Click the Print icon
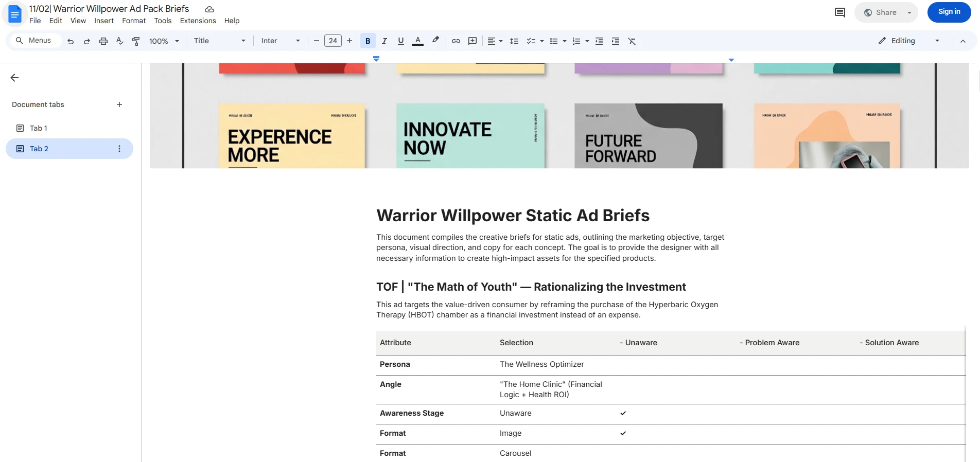This screenshot has height=462, width=980. click(103, 41)
